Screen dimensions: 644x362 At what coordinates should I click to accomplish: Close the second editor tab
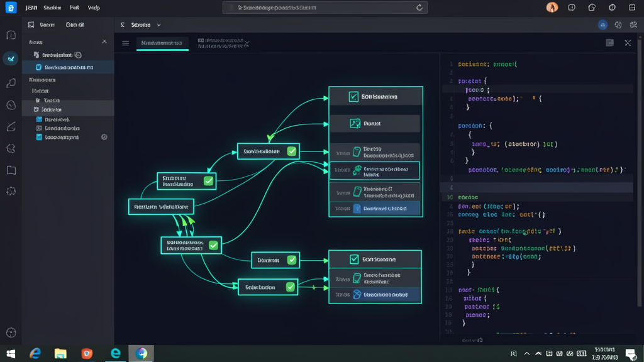coord(247,43)
